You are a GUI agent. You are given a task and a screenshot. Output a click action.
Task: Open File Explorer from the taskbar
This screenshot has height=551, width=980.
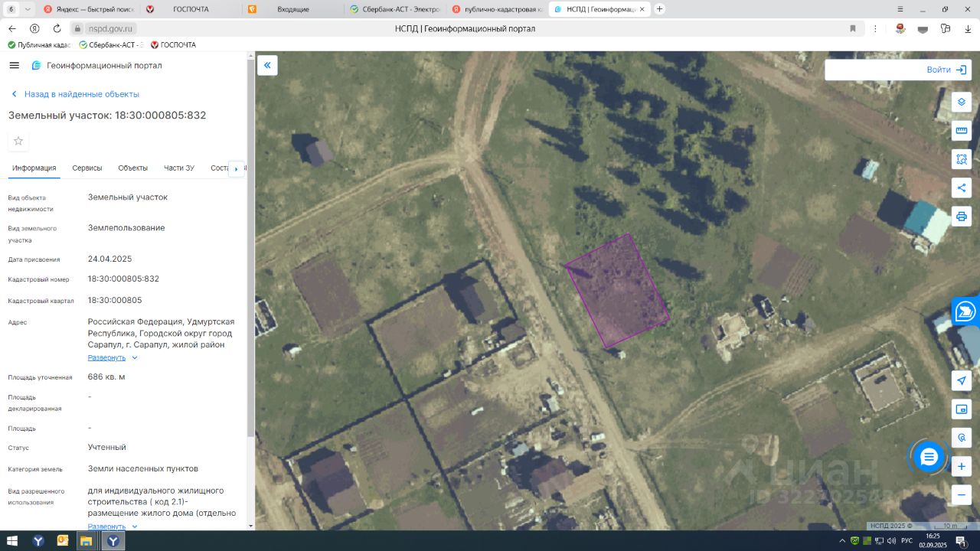[x=87, y=541]
